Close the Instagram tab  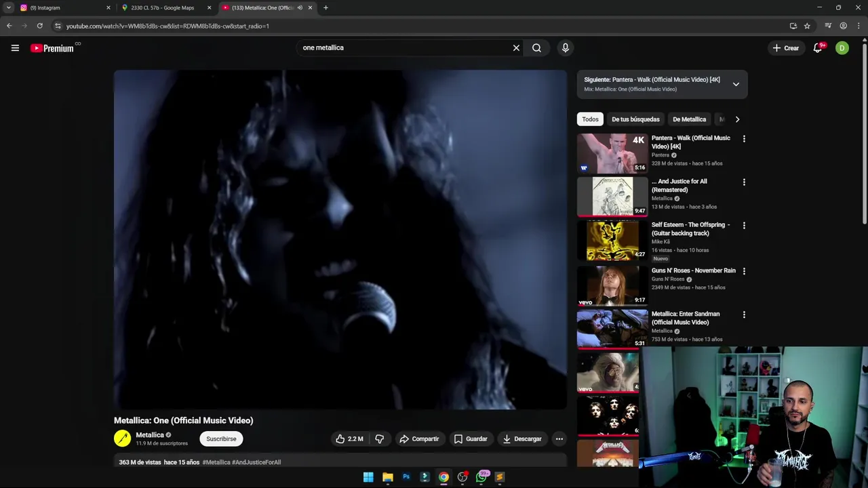(108, 7)
